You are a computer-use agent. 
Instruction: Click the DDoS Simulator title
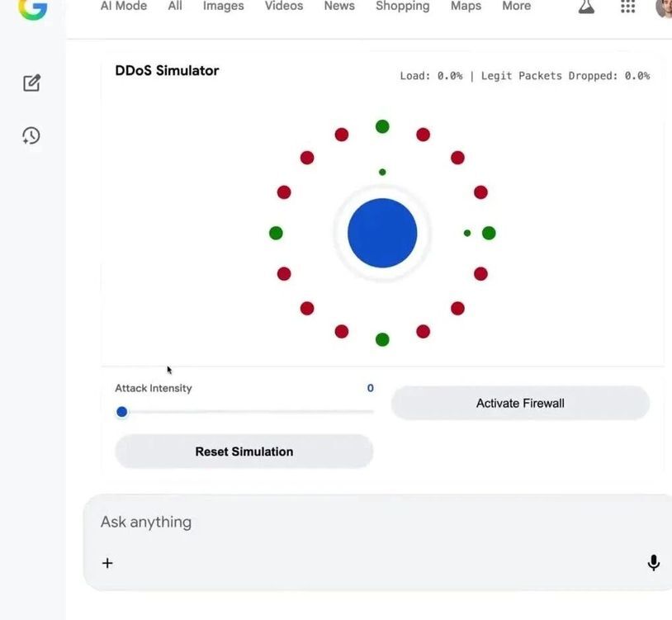[167, 70]
